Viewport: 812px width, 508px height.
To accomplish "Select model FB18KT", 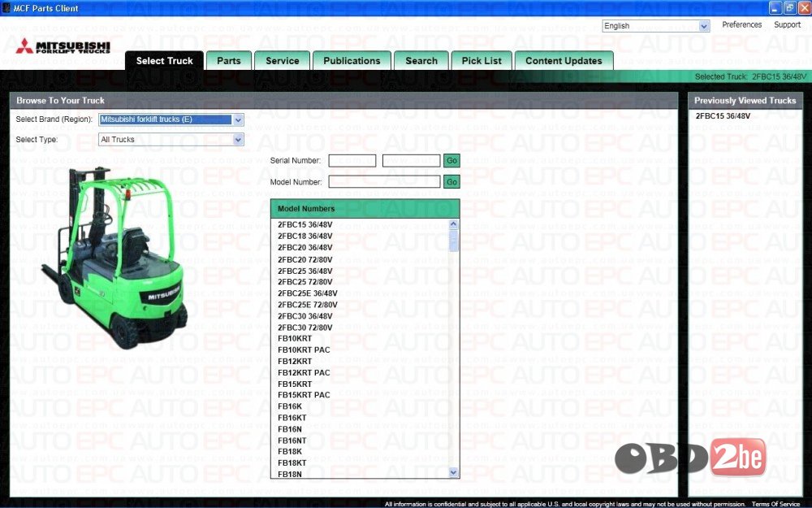I will (292, 463).
